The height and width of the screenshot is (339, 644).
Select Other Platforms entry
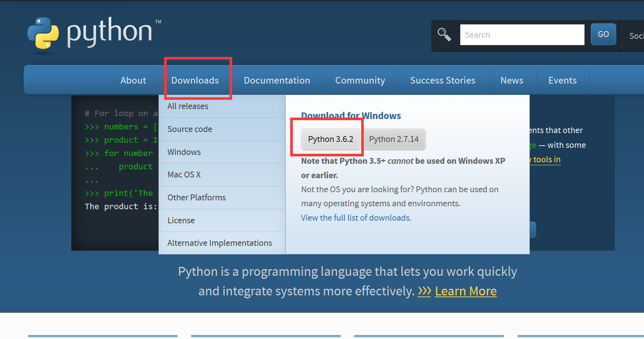pyautogui.click(x=222, y=197)
